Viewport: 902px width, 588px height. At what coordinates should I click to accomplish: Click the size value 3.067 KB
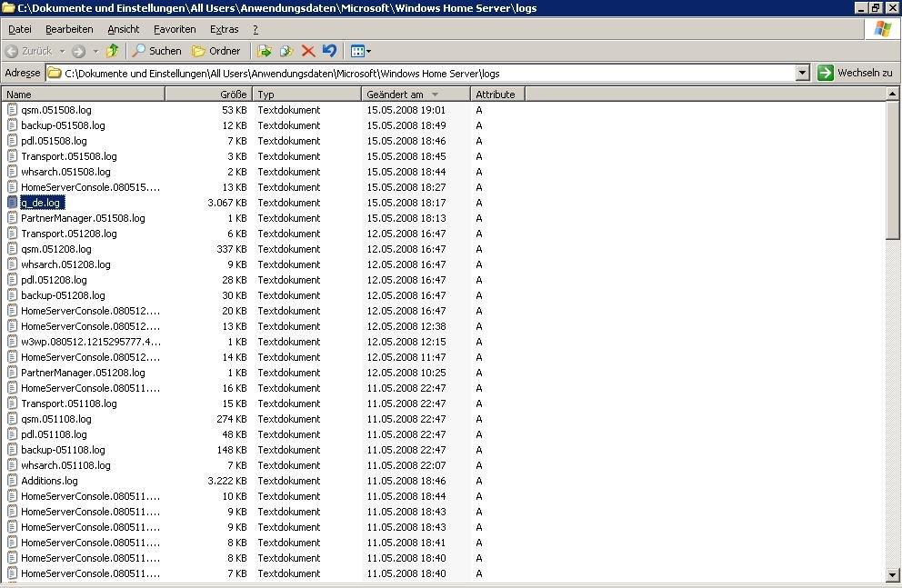tap(227, 203)
